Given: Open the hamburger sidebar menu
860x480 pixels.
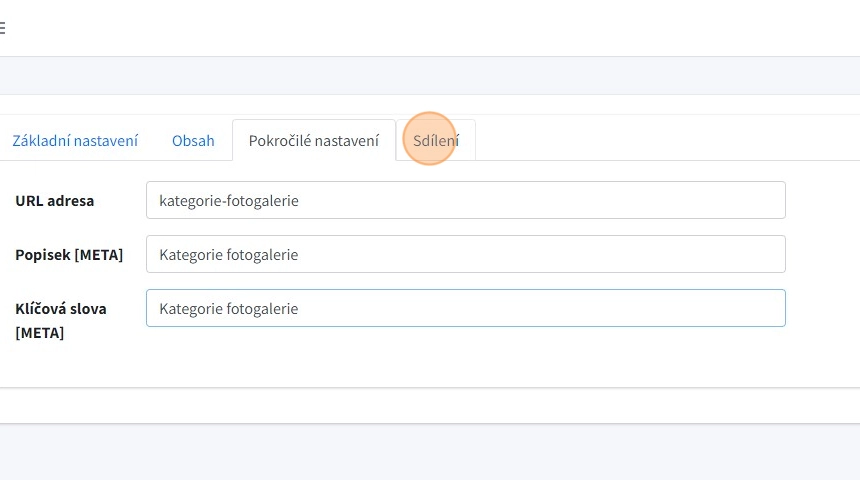Looking at the screenshot, I should tap(3, 28).
